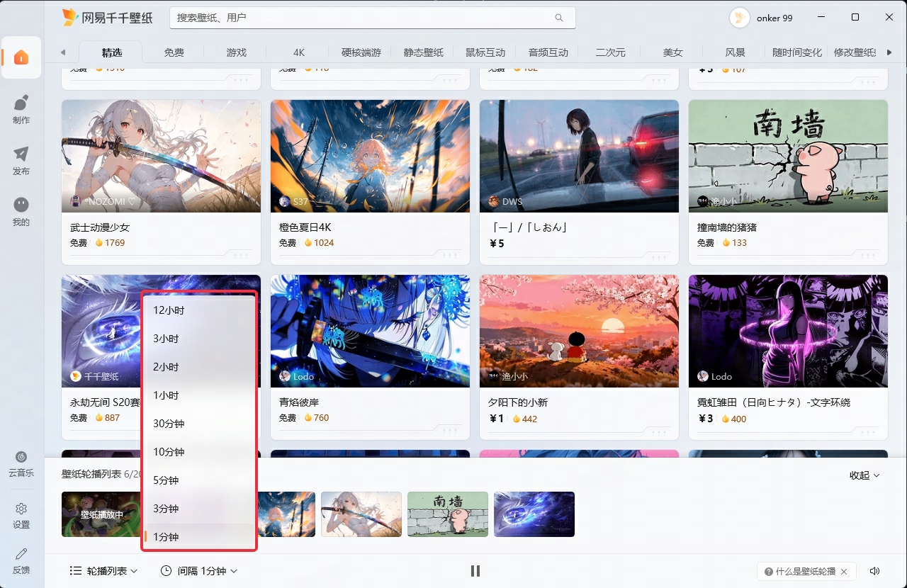Toggle the 间隔 1分钟 interval dropdown
This screenshot has width=907, height=588.
199,571
